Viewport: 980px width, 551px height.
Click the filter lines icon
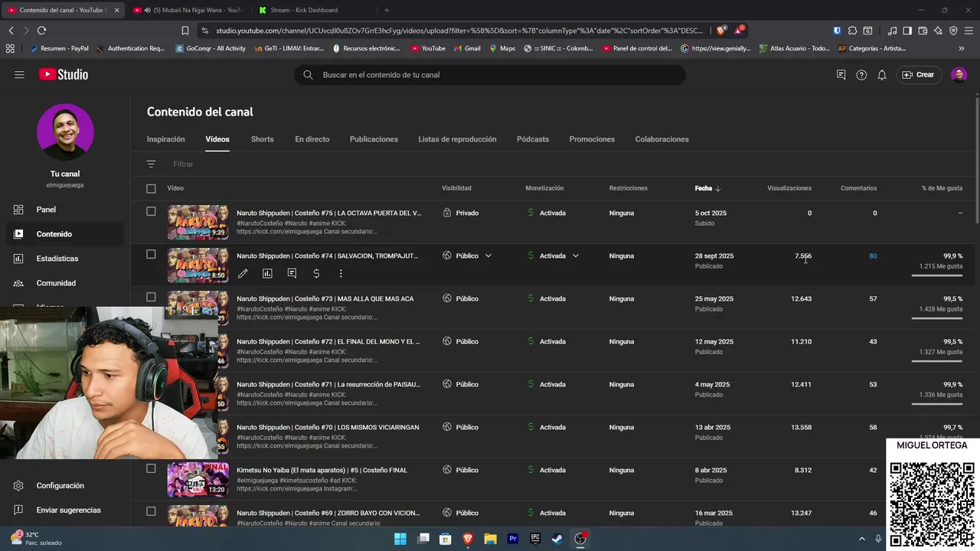click(x=151, y=164)
